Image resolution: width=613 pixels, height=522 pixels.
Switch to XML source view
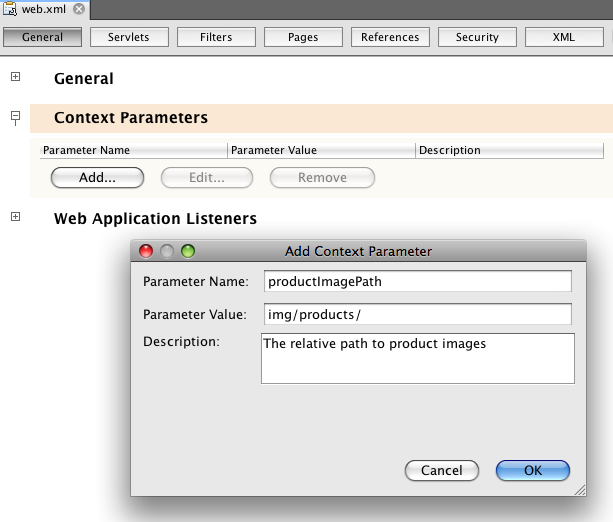click(x=564, y=37)
